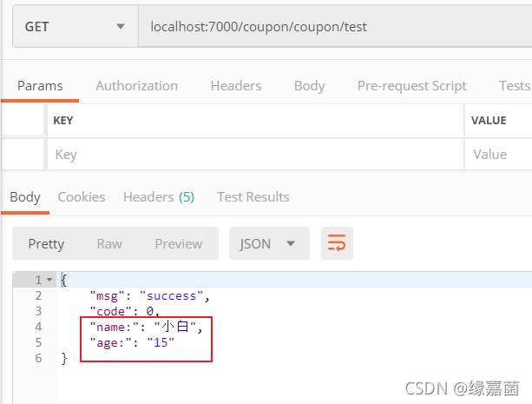Click line number 6 in gutter
532x404 pixels.
(39, 358)
